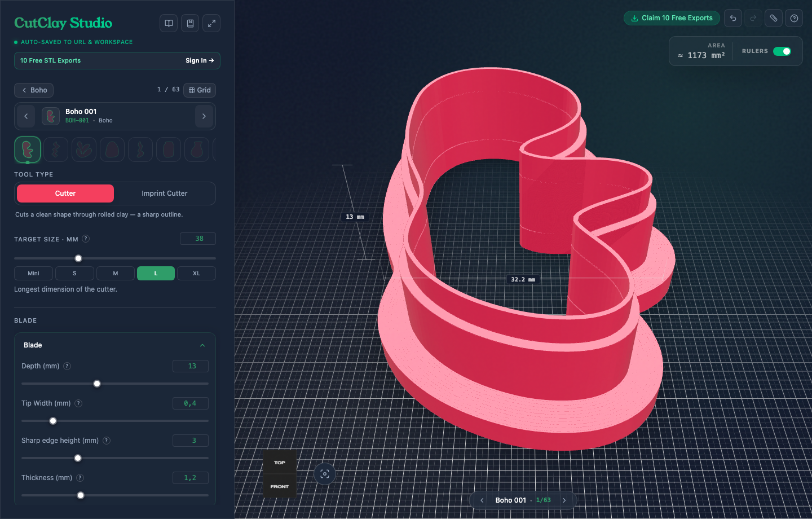Undo the last change
This screenshot has width=812, height=519.
733,18
